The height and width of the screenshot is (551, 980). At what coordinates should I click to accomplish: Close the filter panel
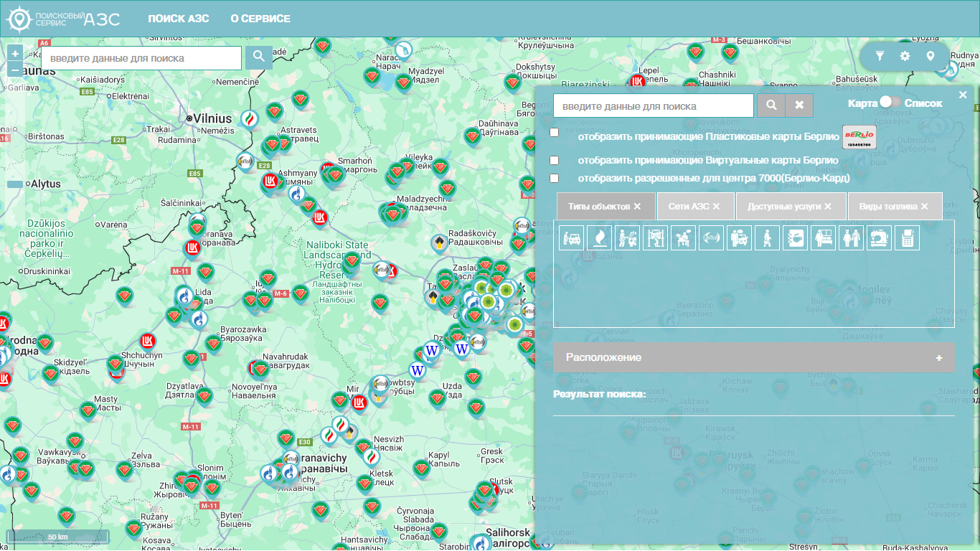coord(963,95)
